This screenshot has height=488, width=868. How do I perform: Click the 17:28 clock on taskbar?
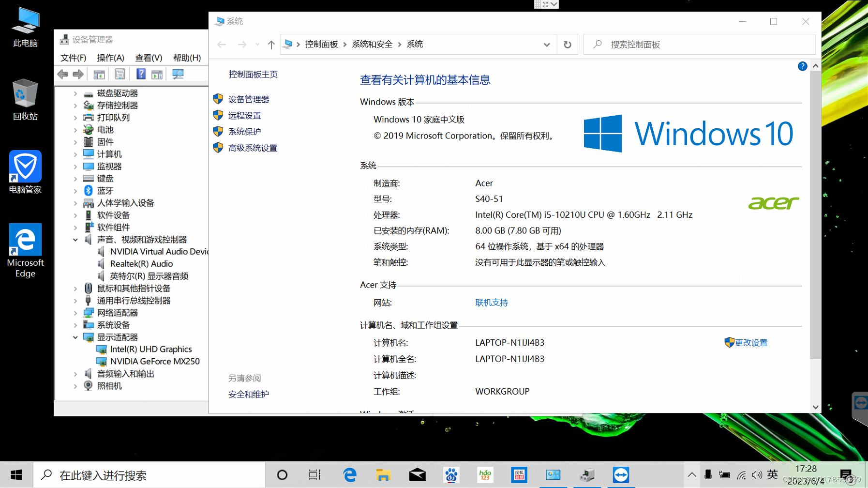click(806, 469)
